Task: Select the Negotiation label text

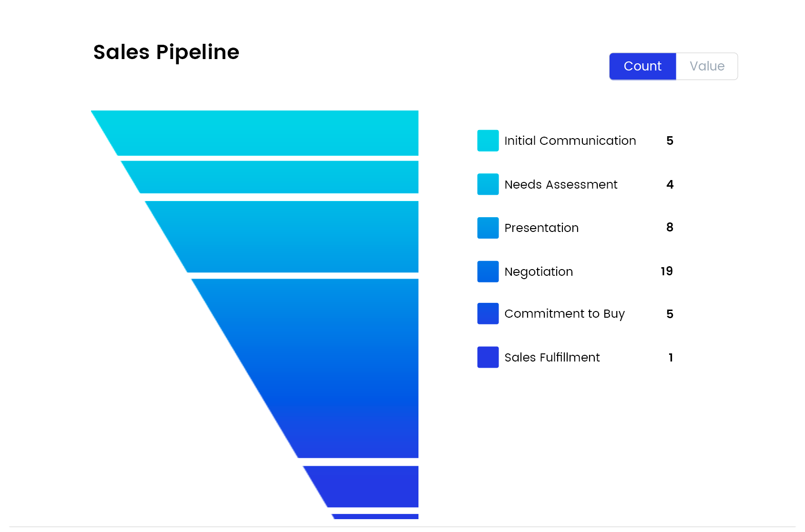Action: (539, 271)
